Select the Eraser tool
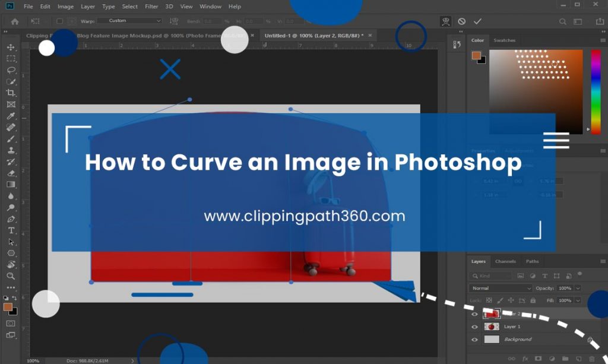608x364 pixels. (11, 173)
